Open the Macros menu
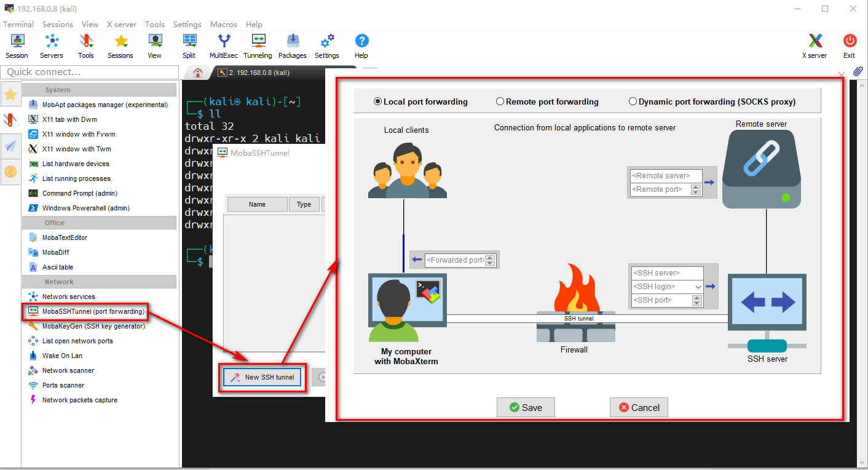The width and height of the screenshot is (868, 470). pyautogui.click(x=224, y=25)
